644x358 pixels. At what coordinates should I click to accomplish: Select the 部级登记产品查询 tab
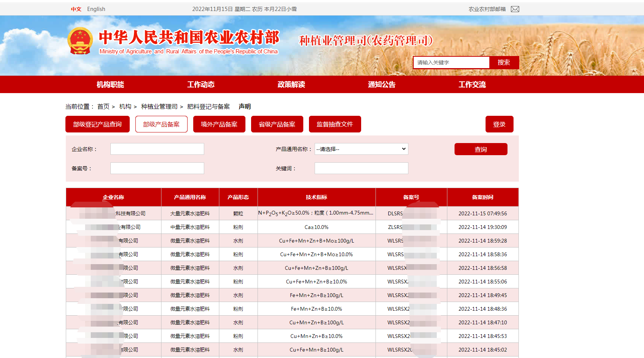coord(98,124)
